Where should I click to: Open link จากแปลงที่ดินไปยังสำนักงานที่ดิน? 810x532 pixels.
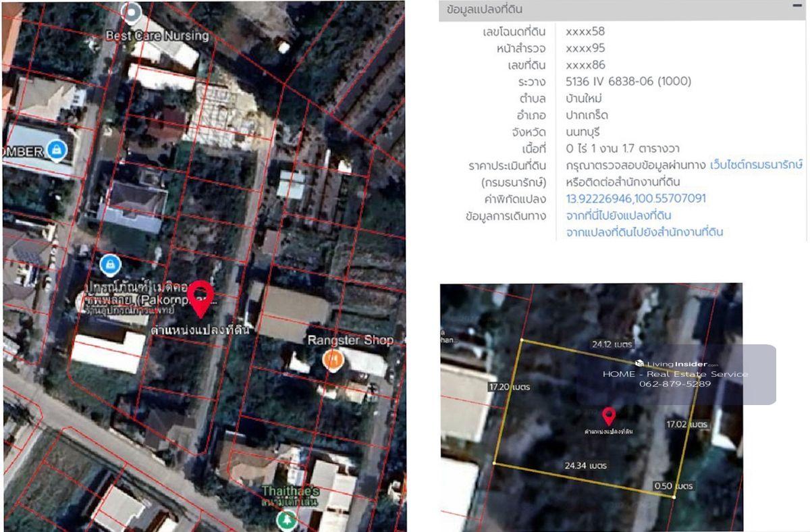pyautogui.click(x=644, y=232)
